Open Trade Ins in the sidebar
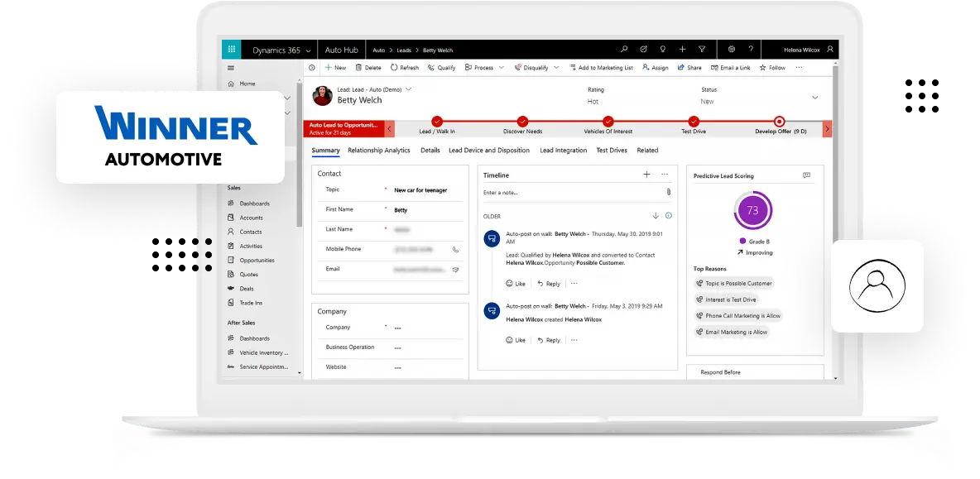The width and height of the screenshot is (980, 479). 245,303
